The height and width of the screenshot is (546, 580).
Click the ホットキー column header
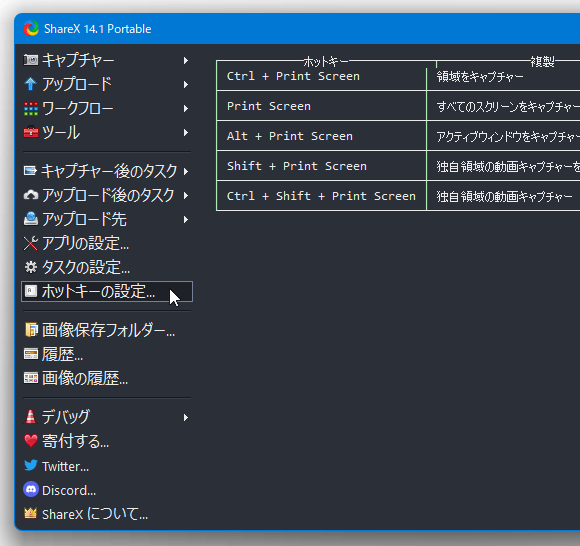tap(326, 61)
